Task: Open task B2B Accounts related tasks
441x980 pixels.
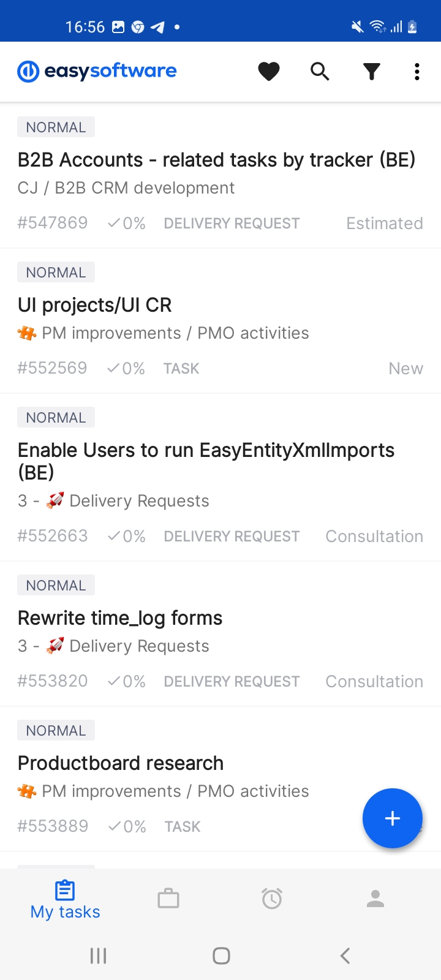Action: pyautogui.click(x=216, y=160)
